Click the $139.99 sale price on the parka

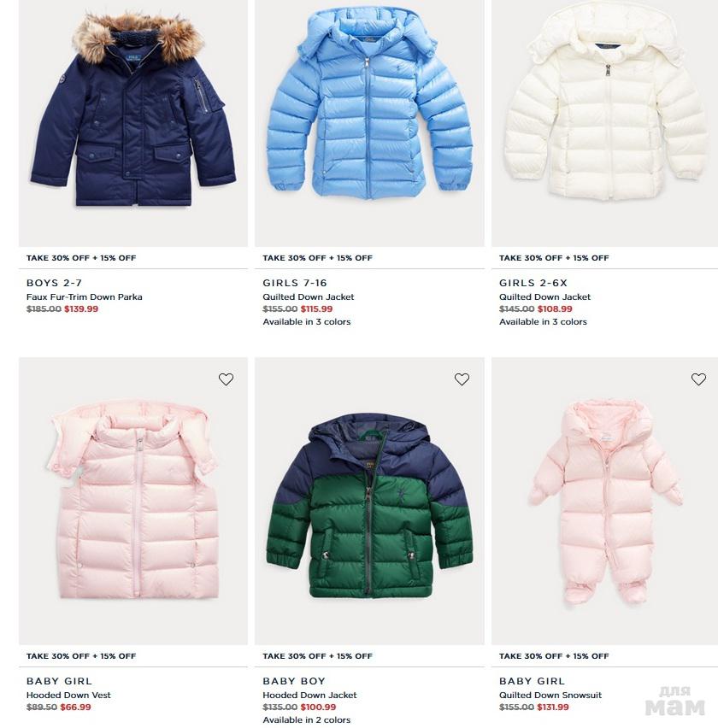[81, 308]
